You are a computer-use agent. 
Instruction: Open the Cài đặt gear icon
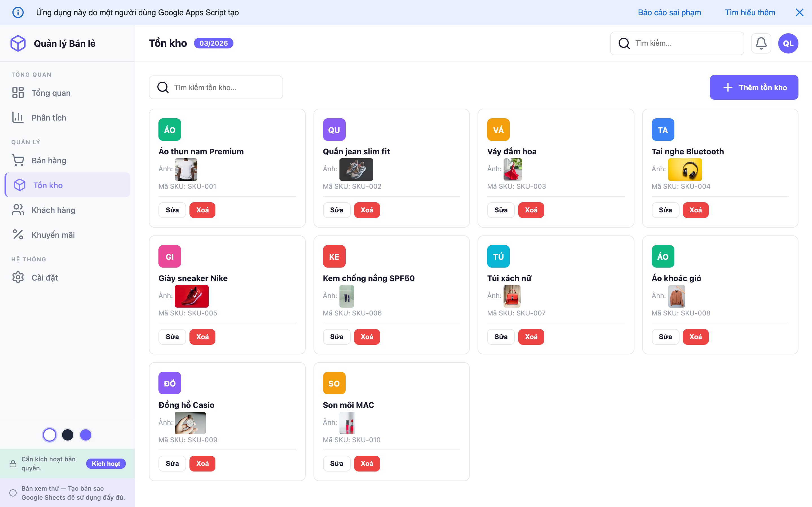click(x=18, y=277)
